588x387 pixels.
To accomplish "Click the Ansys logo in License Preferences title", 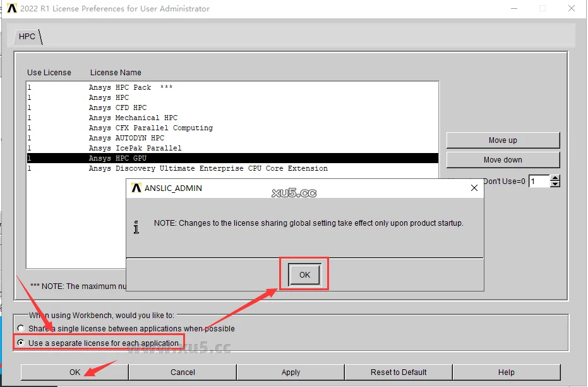I will click(x=12, y=9).
